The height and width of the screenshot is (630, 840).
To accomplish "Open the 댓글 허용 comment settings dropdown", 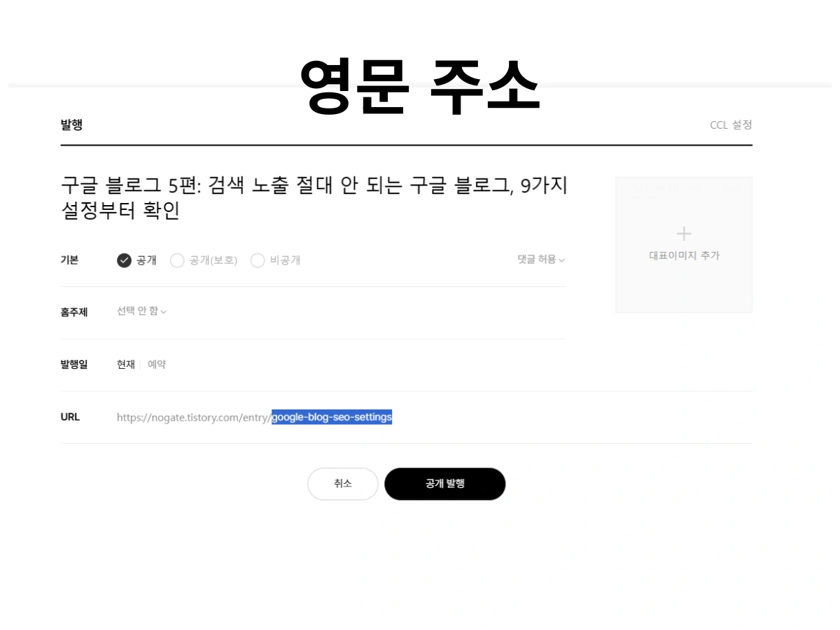I will click(x=539, y=260).
